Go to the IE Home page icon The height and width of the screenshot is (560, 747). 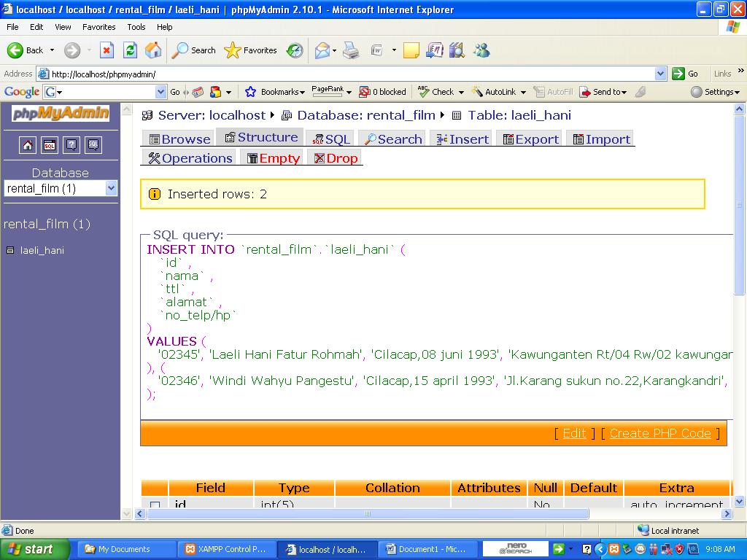pos(153,50)
